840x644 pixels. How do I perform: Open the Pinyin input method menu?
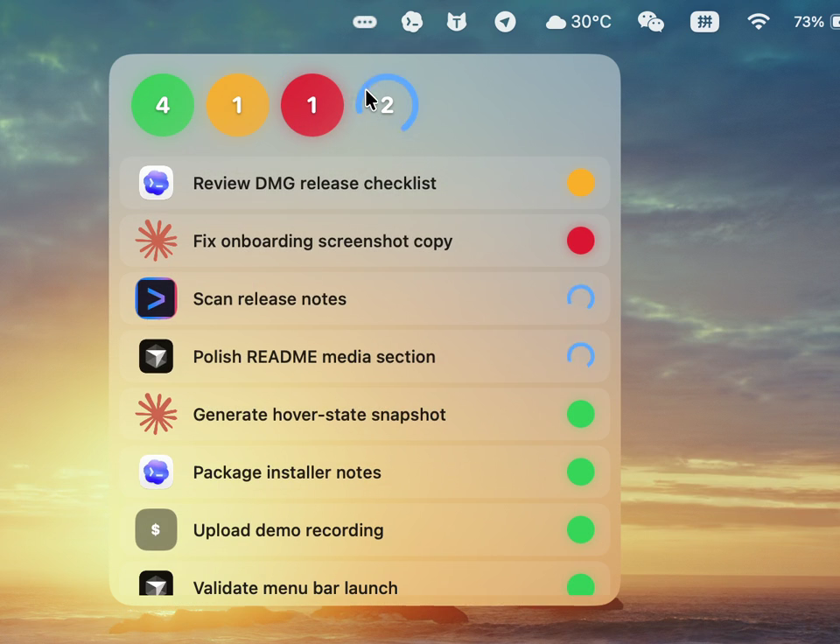click(704, 22)
